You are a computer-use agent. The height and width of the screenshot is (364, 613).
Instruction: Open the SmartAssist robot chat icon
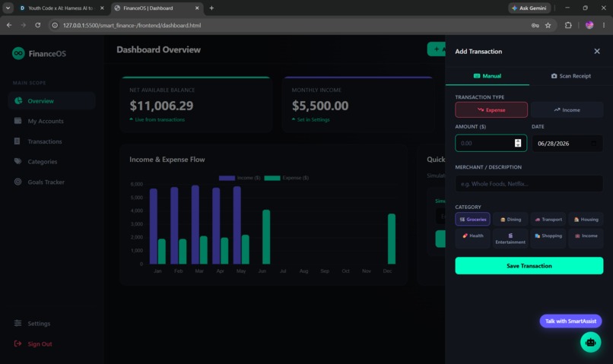590,342
